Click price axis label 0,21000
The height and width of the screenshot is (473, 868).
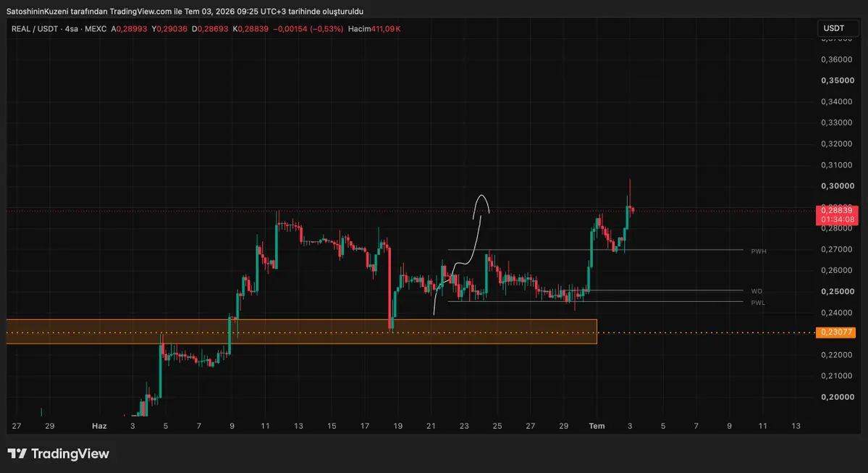836,375
